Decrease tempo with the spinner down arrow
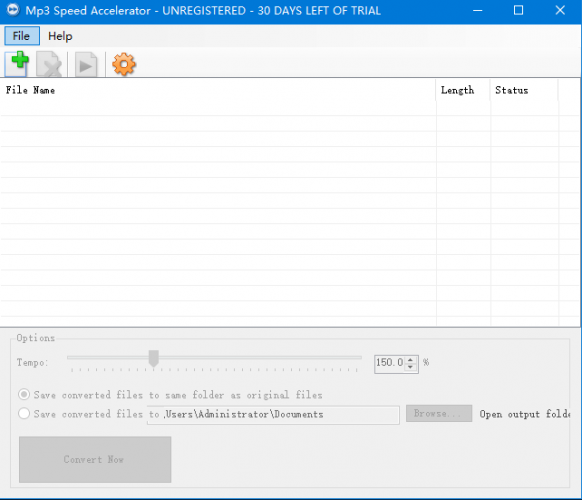582x500 pixels. coord(410,367)
